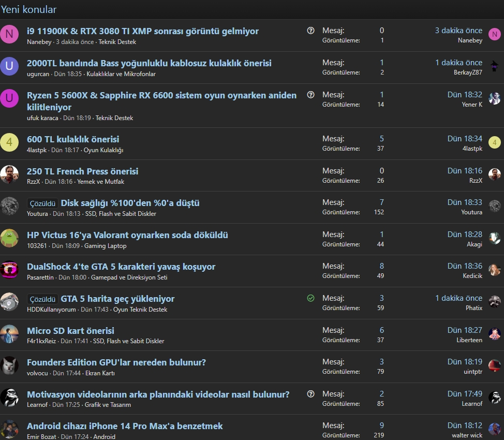Open 250 TL French Press önerisi thread
The height and width of the screenshot is (440, 504).
click(83, 171)
